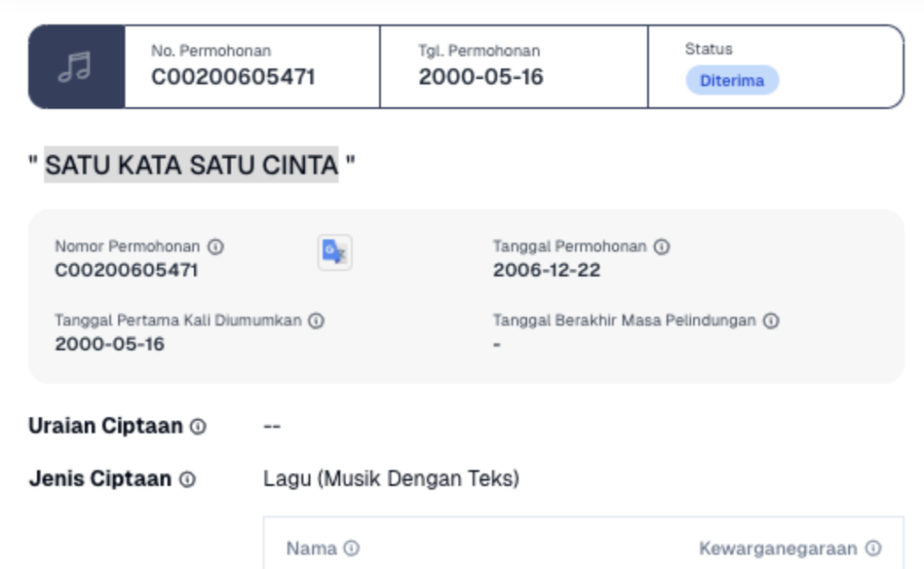Click the Uraian Ciptaan label

point(106,426)
